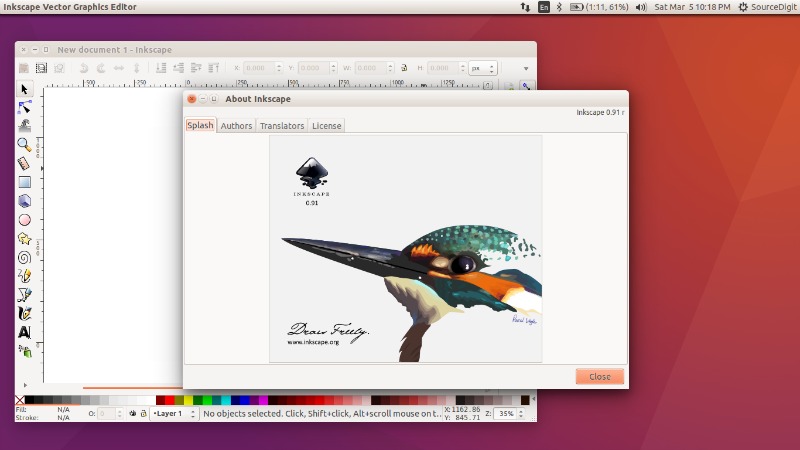Click the Y coordinate input field
This screenshot has height=450, width=800.
[x=312, y=68]
